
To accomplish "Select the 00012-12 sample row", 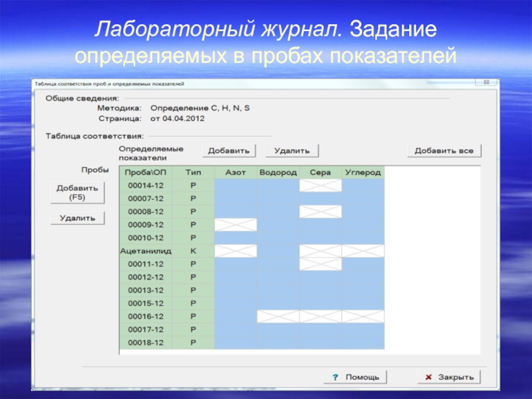I will tap(252, 277).
